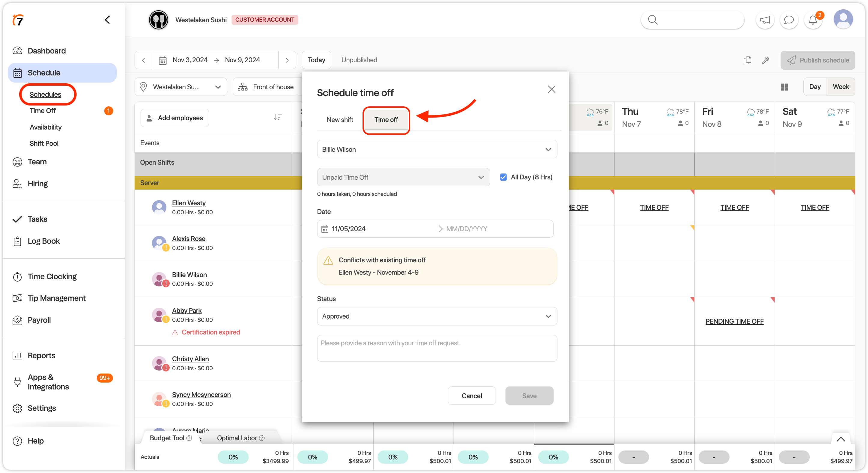Switch to grid layout view icon
The image size is (868, 473).
pos(784,87)
